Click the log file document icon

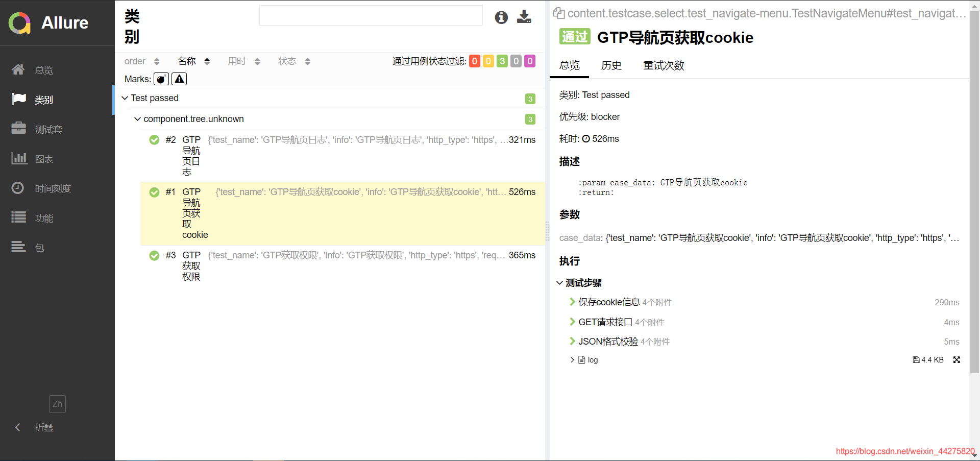581,360
